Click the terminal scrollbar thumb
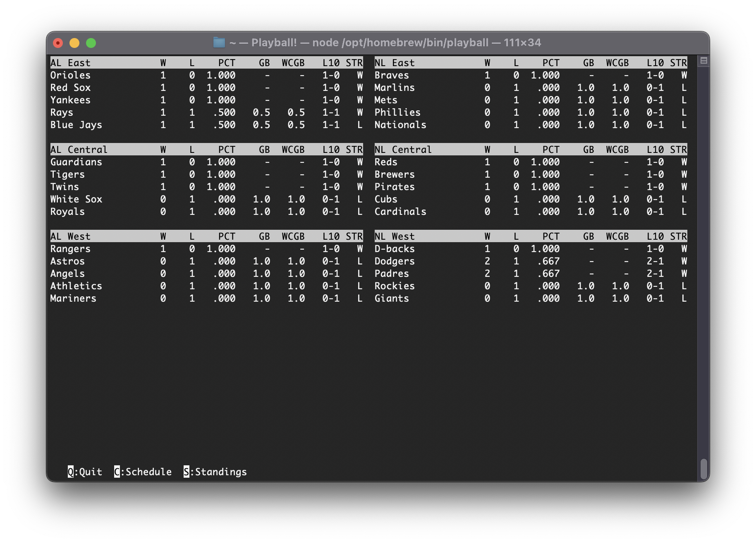Image resolution: width=756 pixels, height=543 pixels. click(x=703, y=469)
